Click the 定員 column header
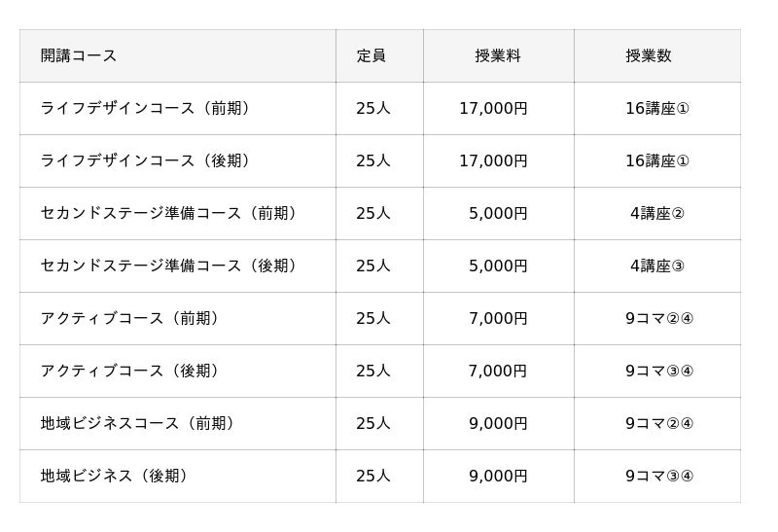Screen dimensions: 778x532 (x=371, y=56)
